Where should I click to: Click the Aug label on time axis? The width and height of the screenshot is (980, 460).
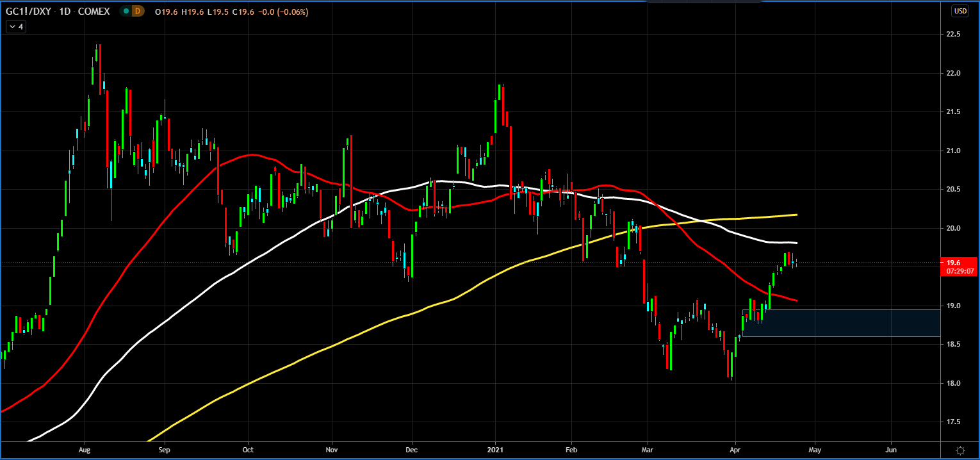click(x=85, y=450)
